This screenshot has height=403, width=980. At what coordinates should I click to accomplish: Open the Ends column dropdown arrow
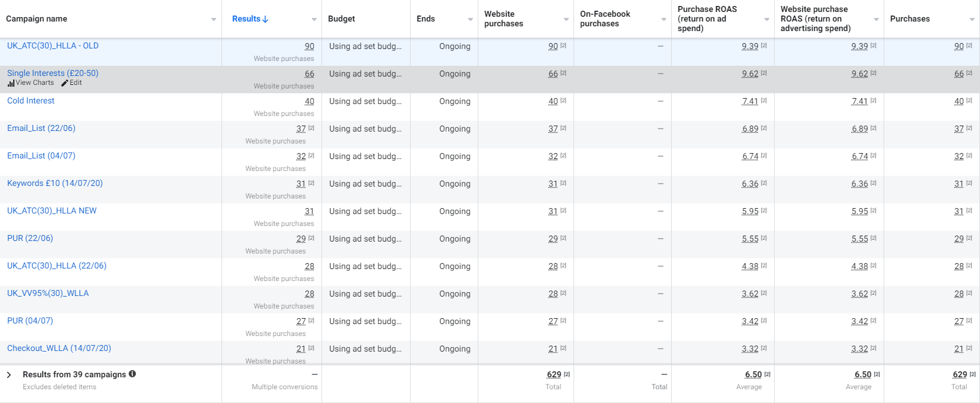pos(471,19)
